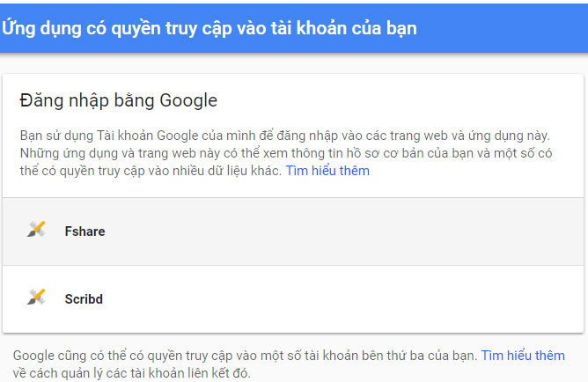Open 'Tìm hiểu thêm' link in sign-in description
Screen dimensions: 588x382
pos(327,171)
